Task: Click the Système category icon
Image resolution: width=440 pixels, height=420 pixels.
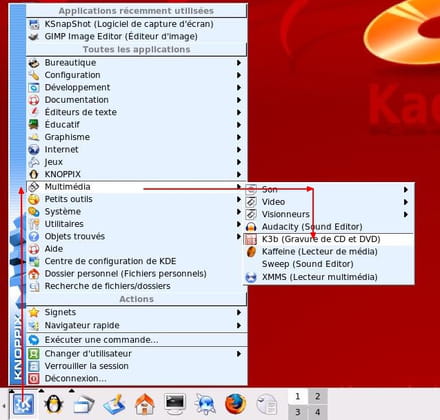Action: (x=34, y=211)
